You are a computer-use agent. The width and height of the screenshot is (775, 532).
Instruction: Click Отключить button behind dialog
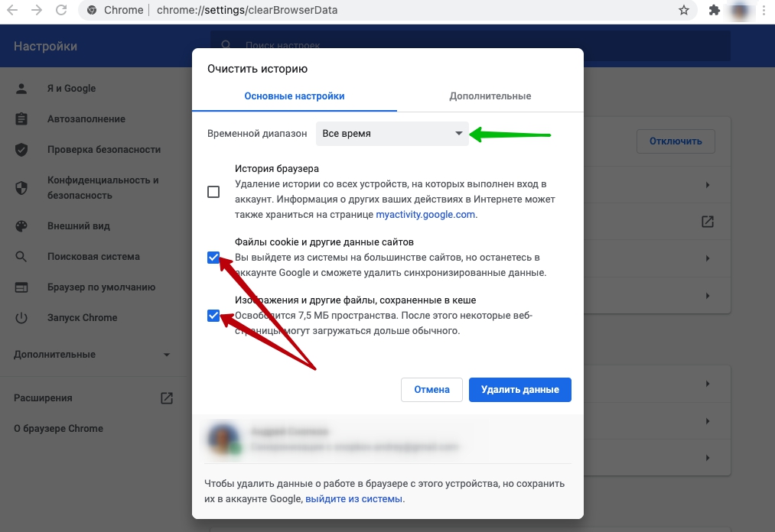point(676,141)
